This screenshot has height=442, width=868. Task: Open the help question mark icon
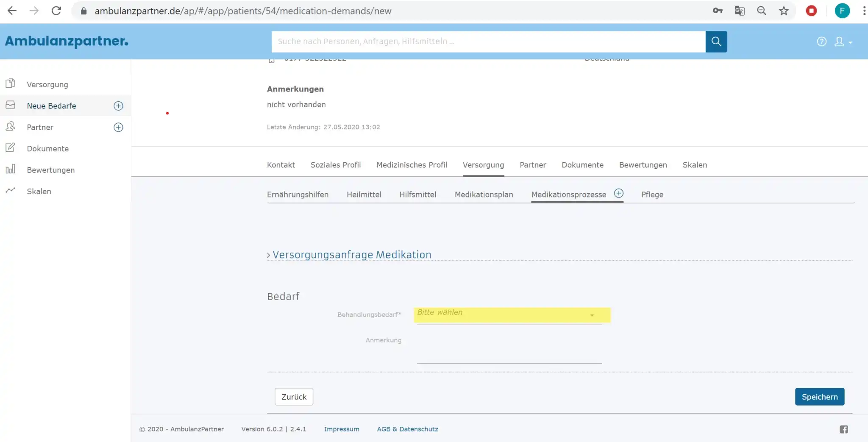click(821, 42)
